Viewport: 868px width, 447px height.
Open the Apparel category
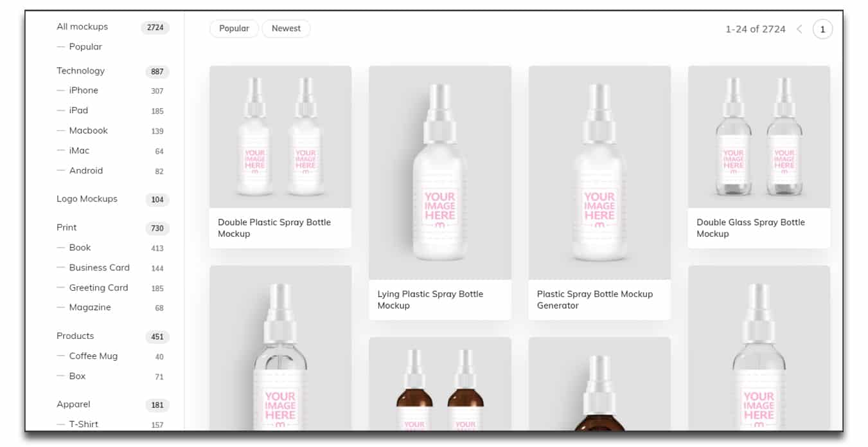73,405
